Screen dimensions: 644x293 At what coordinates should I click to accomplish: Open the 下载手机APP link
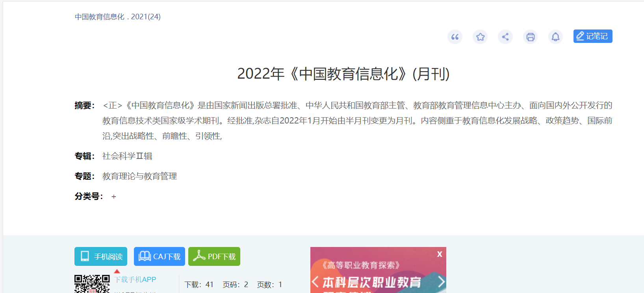pyautogui.click(x=135, y=280)
